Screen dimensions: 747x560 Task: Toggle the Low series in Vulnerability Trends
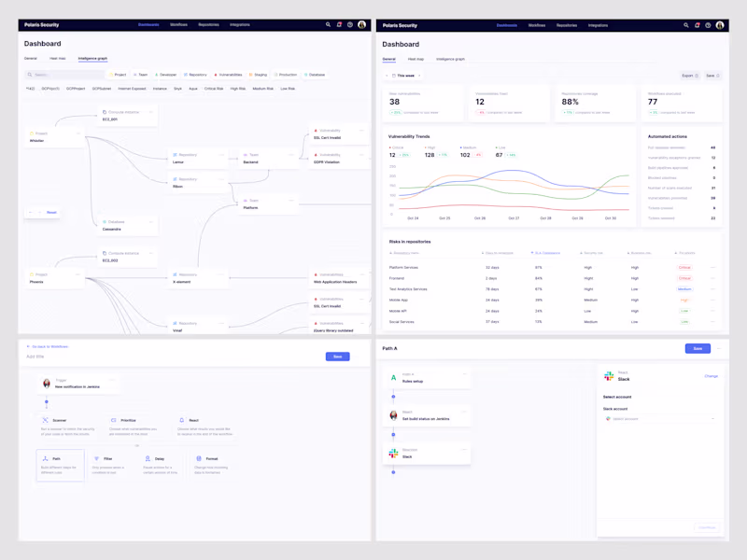496,147
